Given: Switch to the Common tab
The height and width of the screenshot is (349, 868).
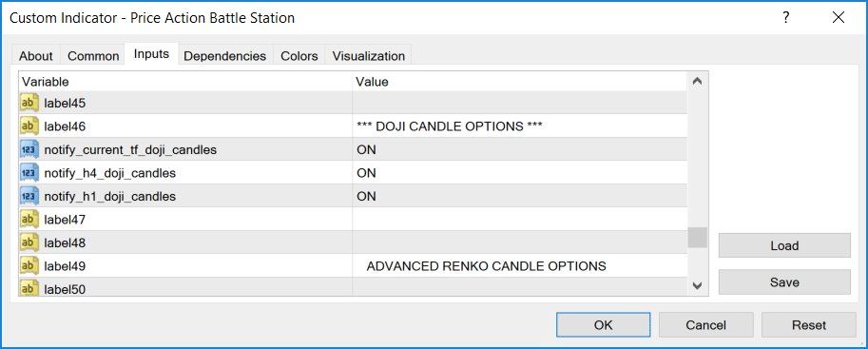Looking at the screenshot, I should click(93, 56).
